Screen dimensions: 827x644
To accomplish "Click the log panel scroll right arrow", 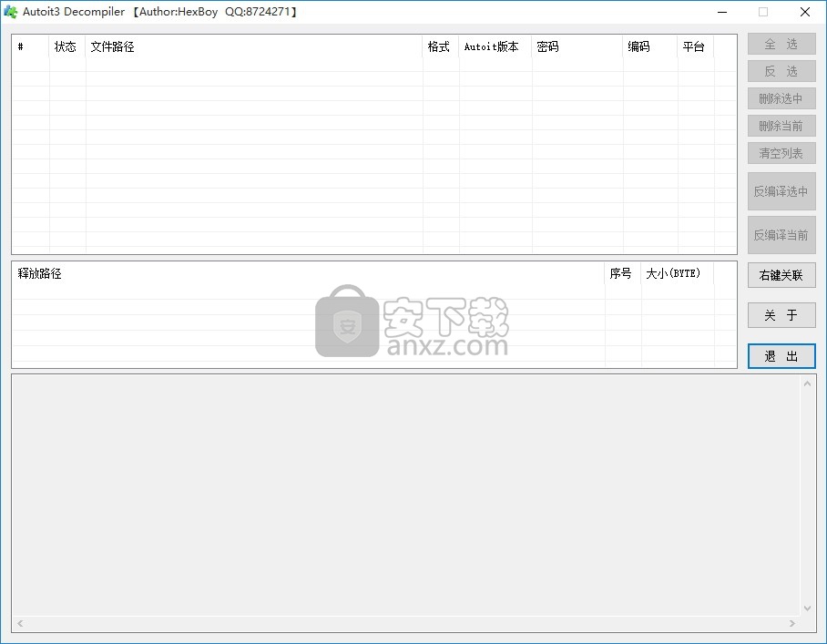I will coord(792,624).
